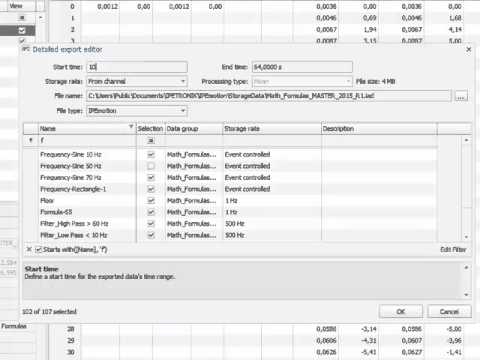Uncheck Frequency-Sine 10 Hz selection

click(151, 154)
